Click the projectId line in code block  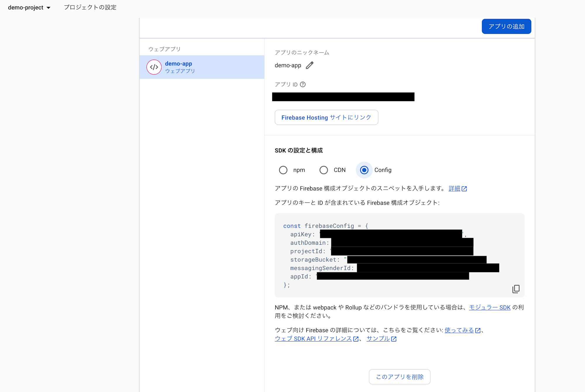tap(382, 251)
